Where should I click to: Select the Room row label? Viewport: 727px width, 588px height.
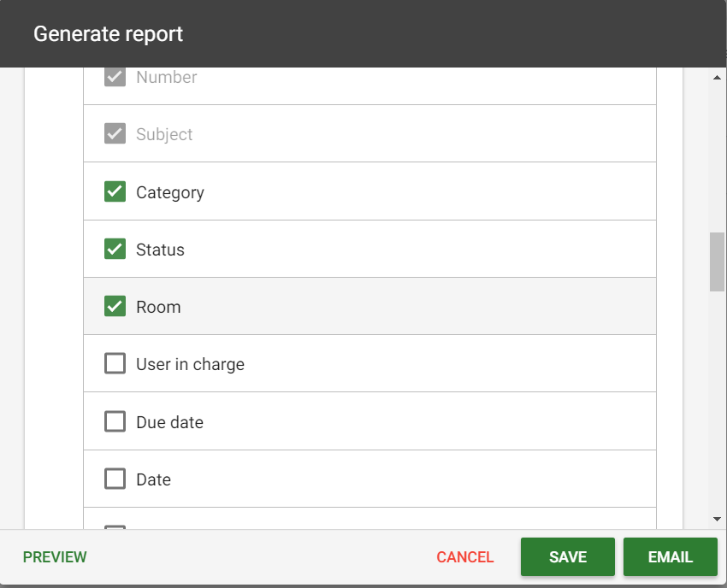click(x=158, y=307)
